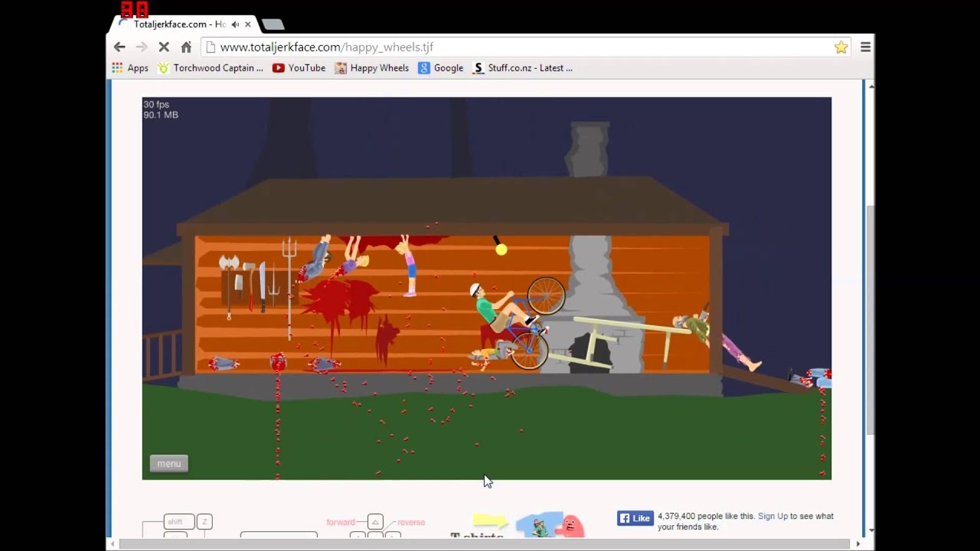
Task: Open Happy Wheels bookmark
Action: pyautogui.click(x=371, y=68)
